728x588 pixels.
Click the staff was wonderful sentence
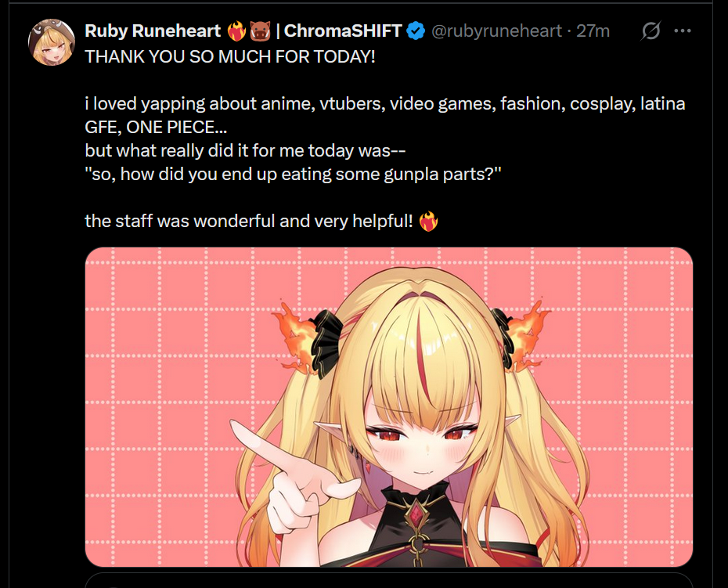pyautogui.click(x=249, y=221)
